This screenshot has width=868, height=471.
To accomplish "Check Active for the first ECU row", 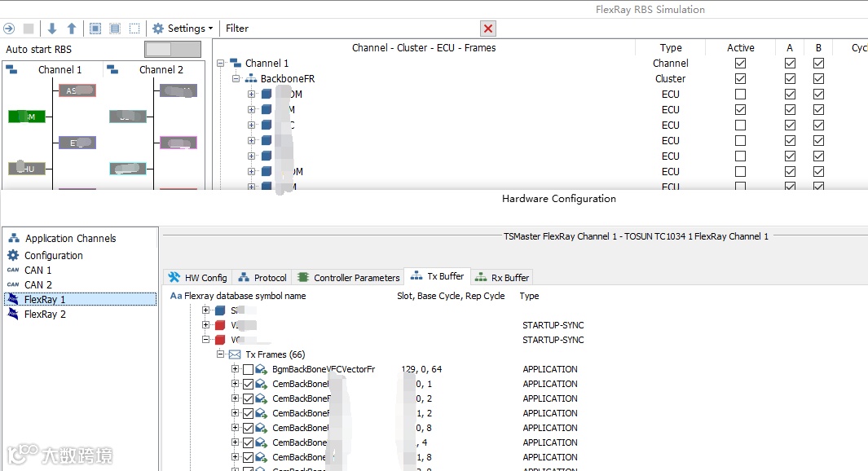I will pos(740,94).
